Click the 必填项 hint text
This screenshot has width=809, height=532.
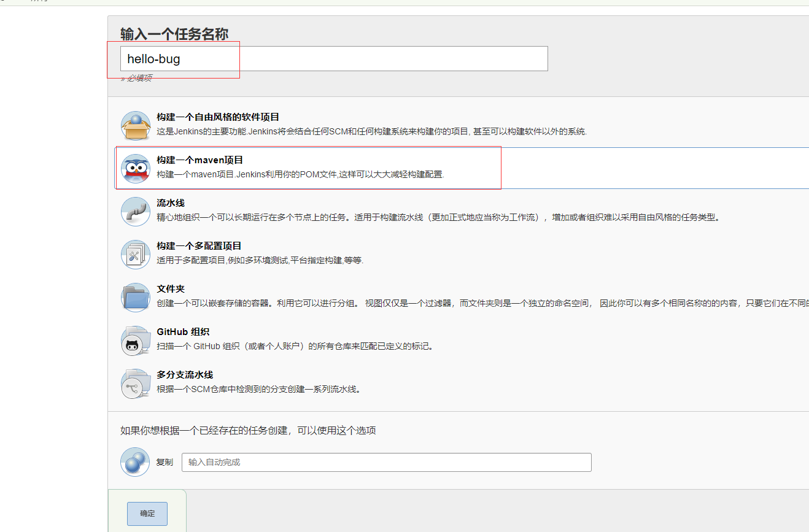click(136, 78)
